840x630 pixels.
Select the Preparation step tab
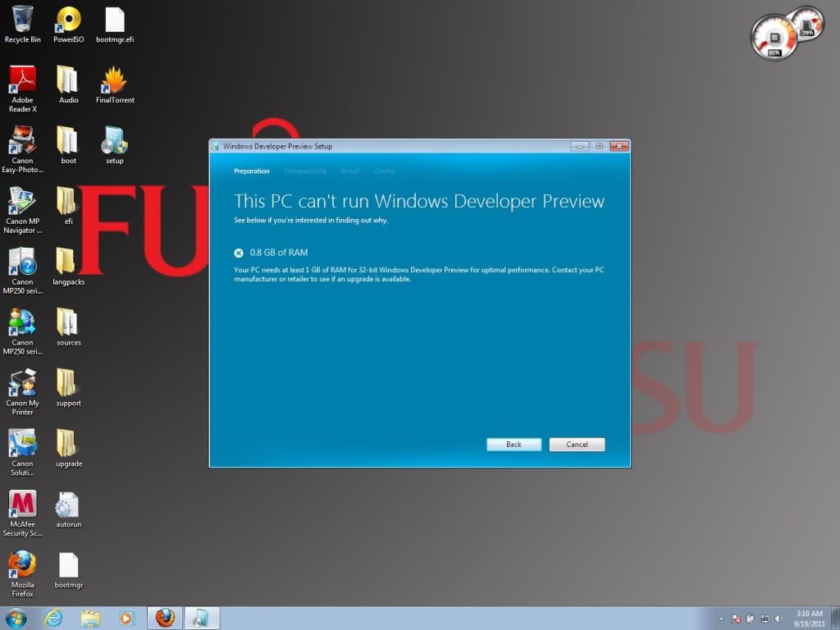click(252, 171)
